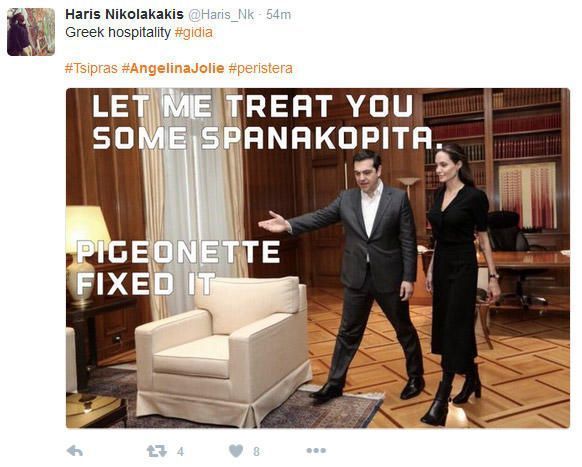The height and width of the screenshot is (467, 582).
Task: Open the @Haris_Nk handle link
Action: (222, 15)
